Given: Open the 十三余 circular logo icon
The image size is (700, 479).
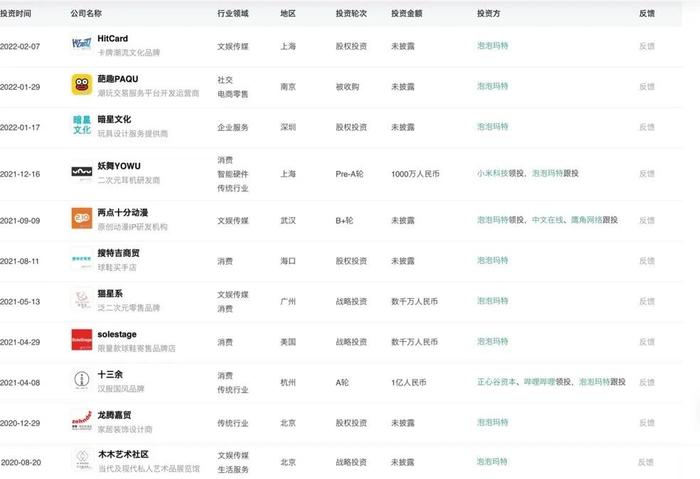Looking at the screenshot, I should [x=82, y=380].
